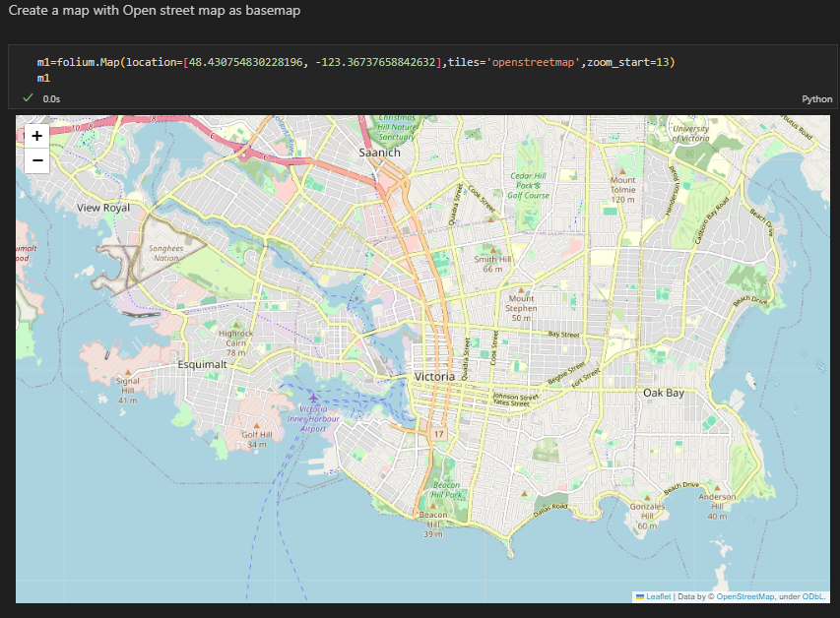Click the Victoria Inner Harbour Airport plane icon
The image size is (840, 618).
[x=313, y=398]
